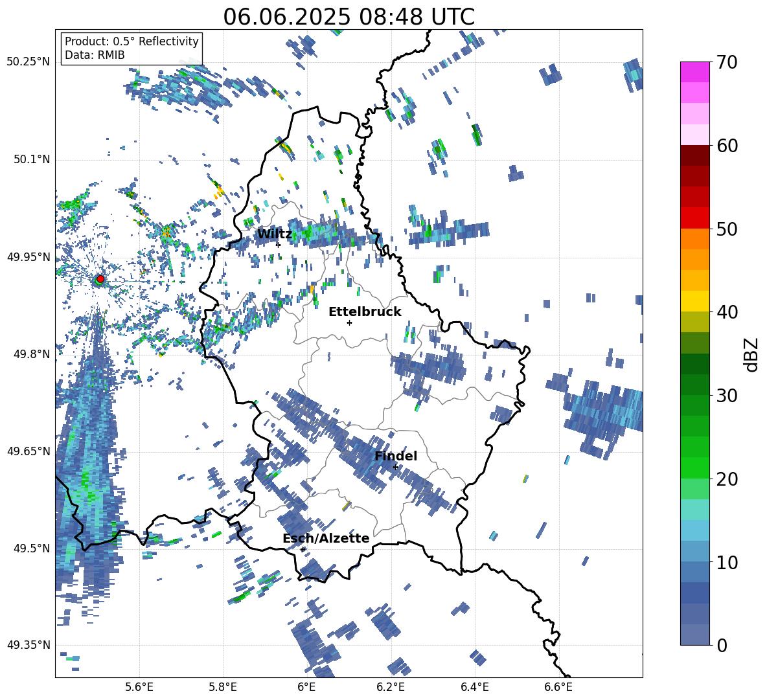This screenshot has width=767, height=700.
Task: Click the colorbar tick value 0
Action: click(722, 645)
